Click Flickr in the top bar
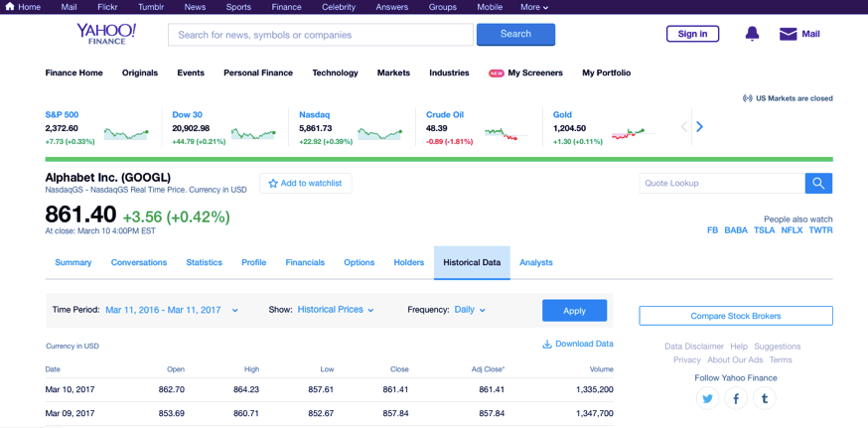The height and width of the screenshot is (428, 868). (x=108, y=7)
